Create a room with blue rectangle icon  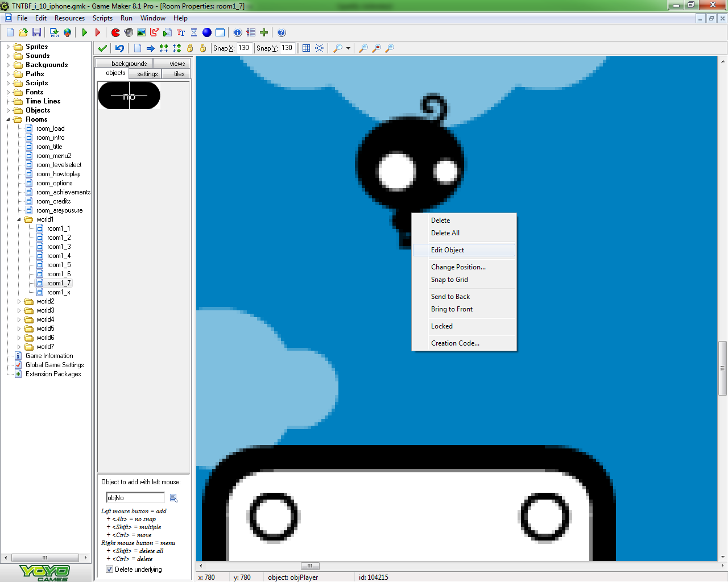coord(220,32)
